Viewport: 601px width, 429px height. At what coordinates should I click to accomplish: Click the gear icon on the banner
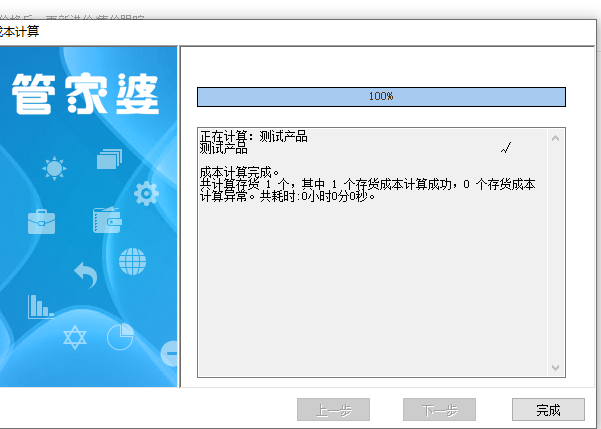146,194
